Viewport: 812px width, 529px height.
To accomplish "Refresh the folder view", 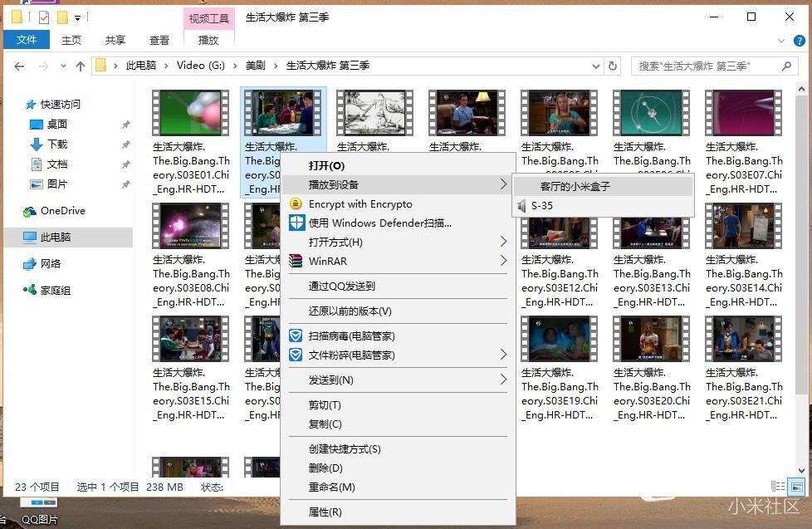I will tap(613, 66).
